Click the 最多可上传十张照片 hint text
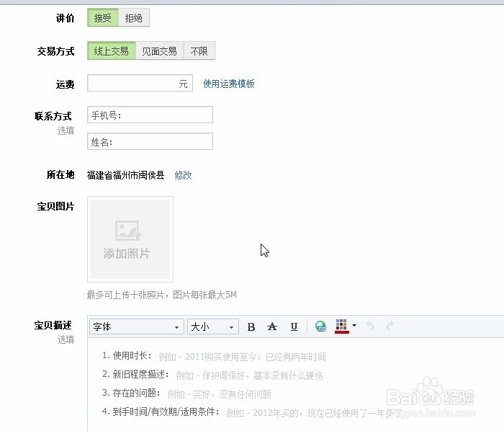This screenshot has height=431, width=504. (162, 295)
